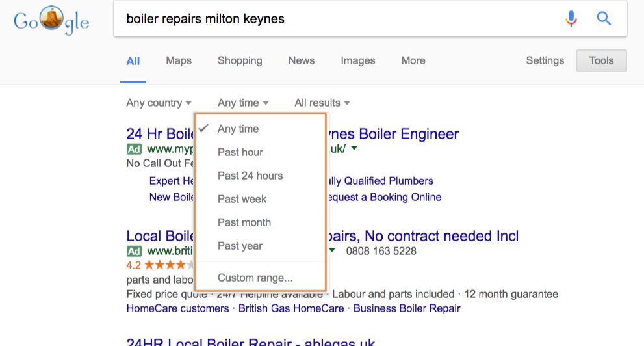644x346 pixels.
Task: Start voice search with microphone icon
Action: [571, 19]
